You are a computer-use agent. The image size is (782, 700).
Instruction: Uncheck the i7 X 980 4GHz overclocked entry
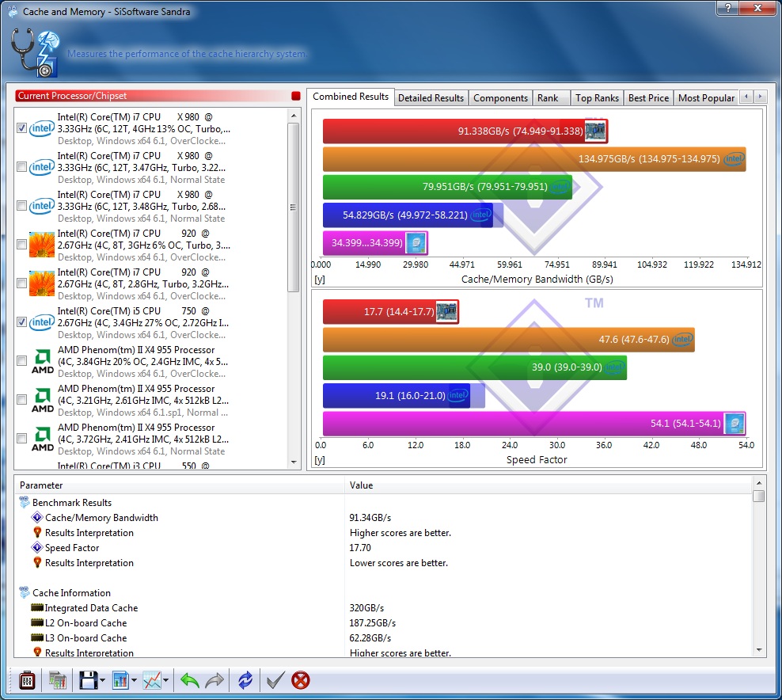point(21,128)
